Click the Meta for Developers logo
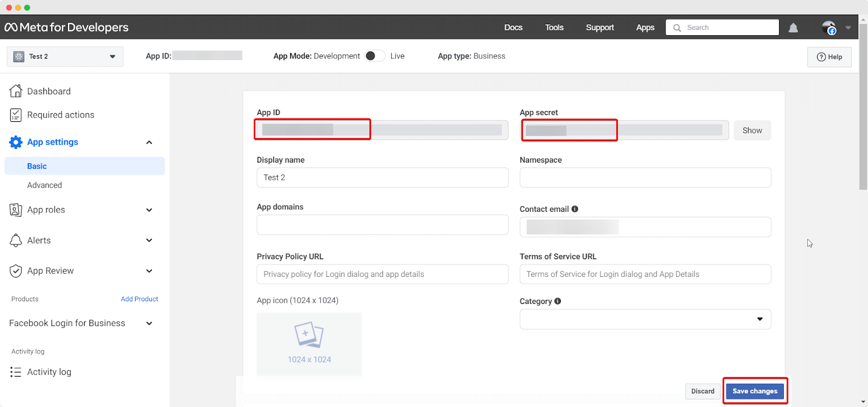Image resolution: width=868 pixels, height=407 pixels. [x=66, y=27]
